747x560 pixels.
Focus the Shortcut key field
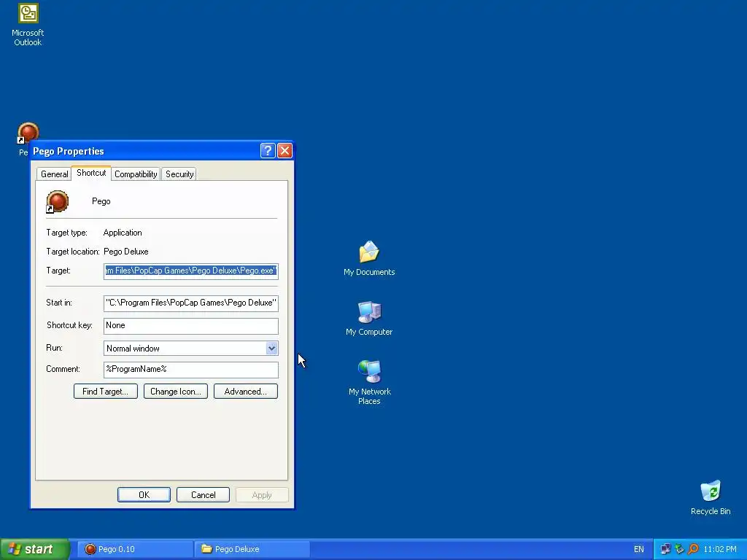191,326
